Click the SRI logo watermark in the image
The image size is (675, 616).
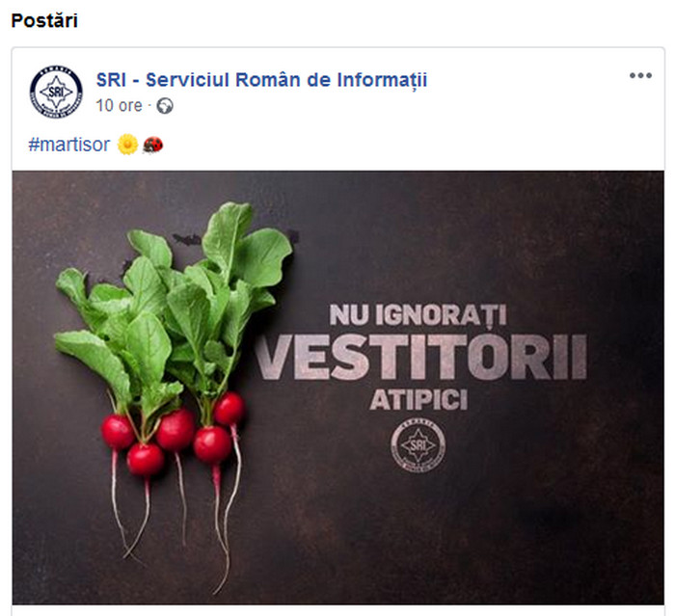pos(418,445)
